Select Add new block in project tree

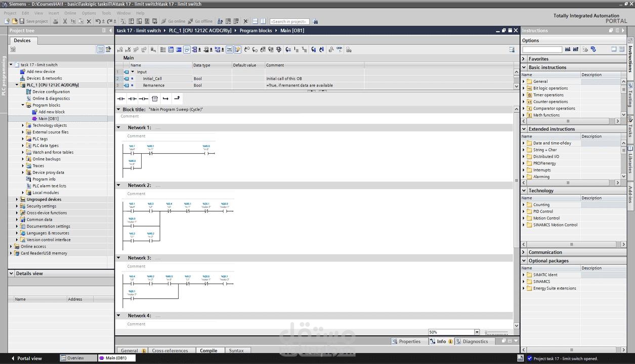point(52,112)
